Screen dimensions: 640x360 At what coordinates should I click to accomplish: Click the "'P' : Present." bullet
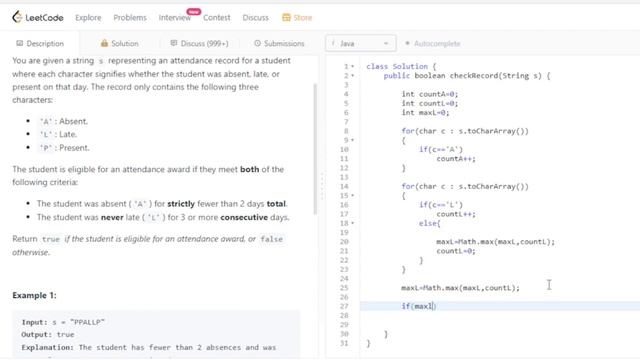point(64,148)
